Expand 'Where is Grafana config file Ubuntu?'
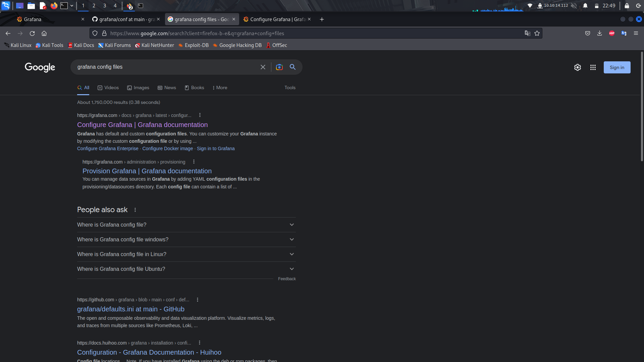Viewport: 644px width, 362px height. coord(186,268)
